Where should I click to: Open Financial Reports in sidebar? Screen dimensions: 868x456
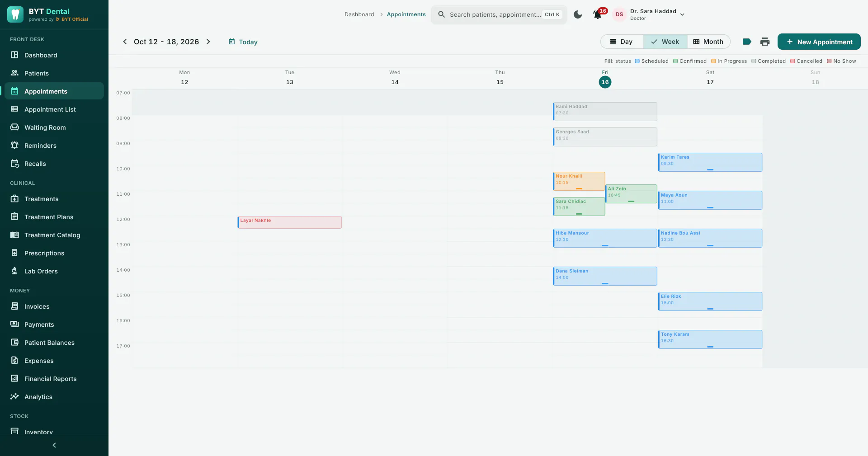(x=54, y=379)
